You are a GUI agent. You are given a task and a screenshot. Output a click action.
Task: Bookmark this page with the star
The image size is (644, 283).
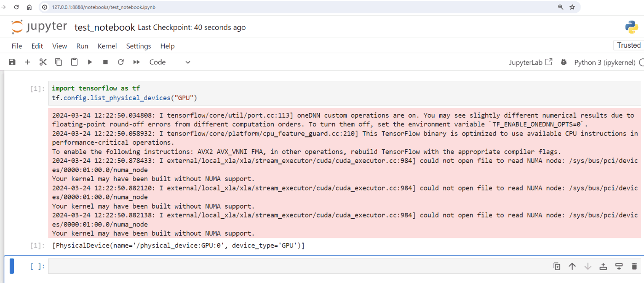point(572,7)
